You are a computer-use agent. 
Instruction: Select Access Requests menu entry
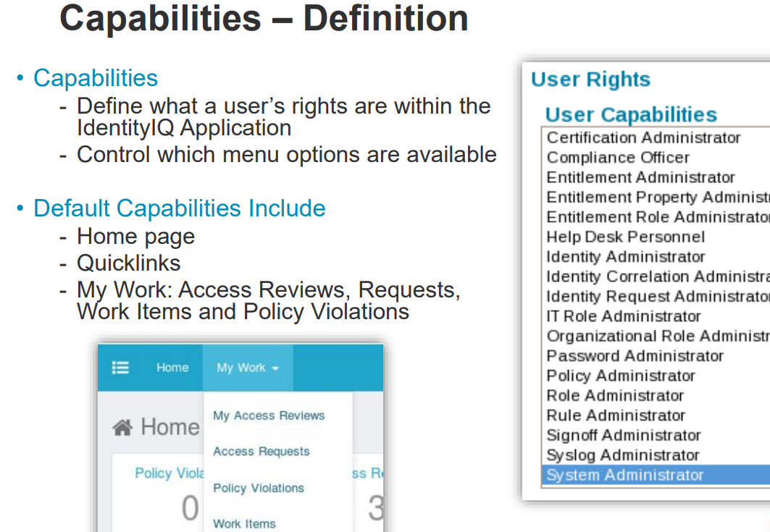[261, 452]
